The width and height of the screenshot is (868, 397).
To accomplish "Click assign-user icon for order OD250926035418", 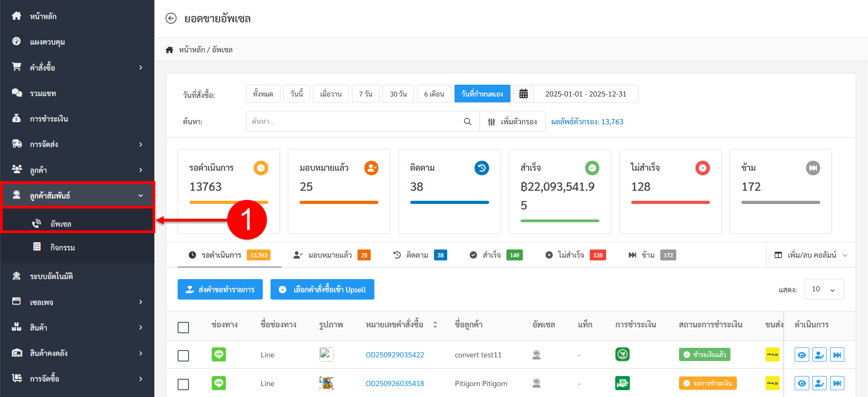I will click(819, 383).
